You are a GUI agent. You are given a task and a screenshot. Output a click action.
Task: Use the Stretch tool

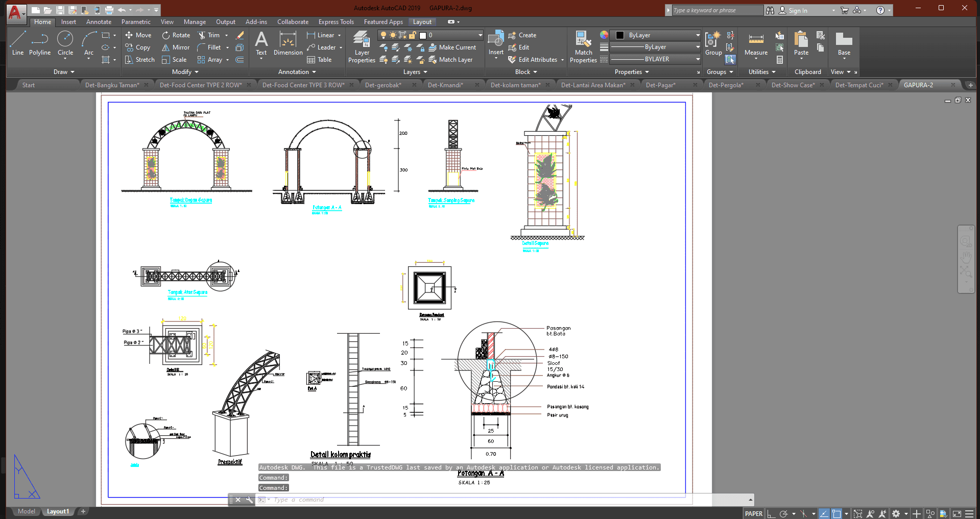pyautogui.click(x=140, y=60)
